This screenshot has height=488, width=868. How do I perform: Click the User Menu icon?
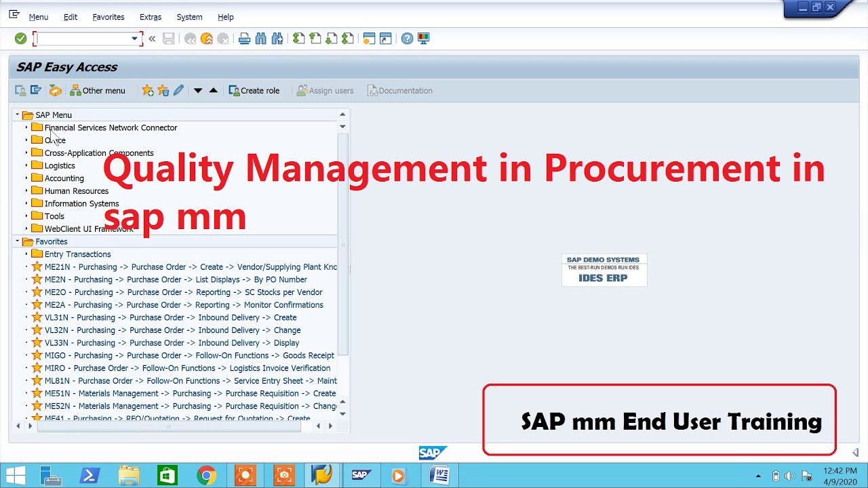coord(20,90)
